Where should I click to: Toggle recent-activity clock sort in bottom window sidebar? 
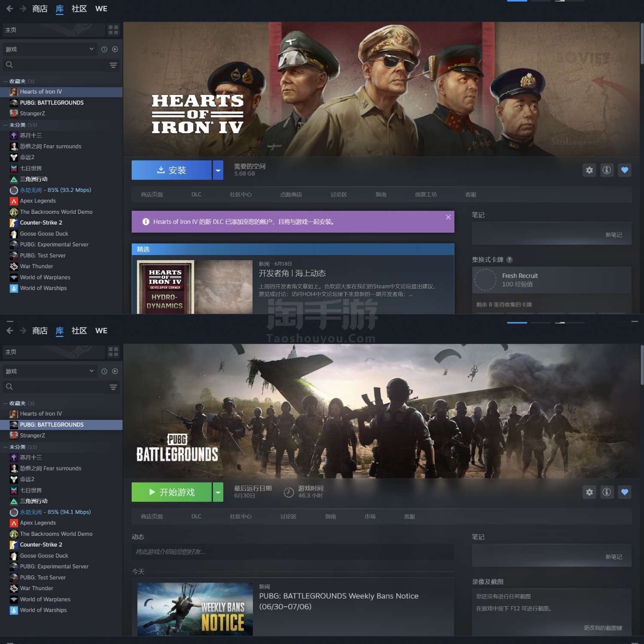tap(104, 371)
